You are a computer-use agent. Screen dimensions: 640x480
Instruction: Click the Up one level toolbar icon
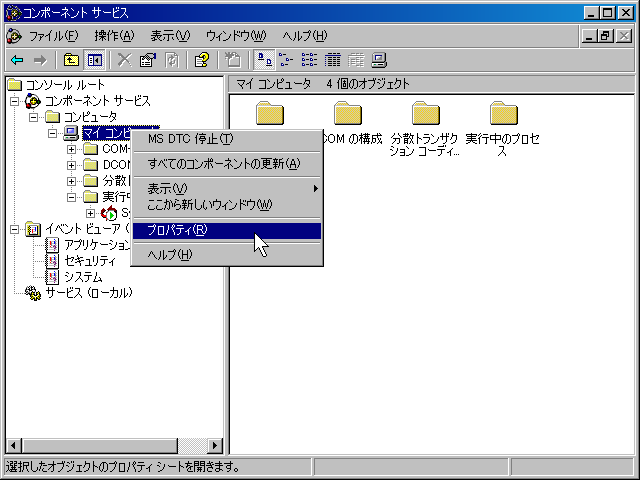pyautogui.click(x=71, y=60)
